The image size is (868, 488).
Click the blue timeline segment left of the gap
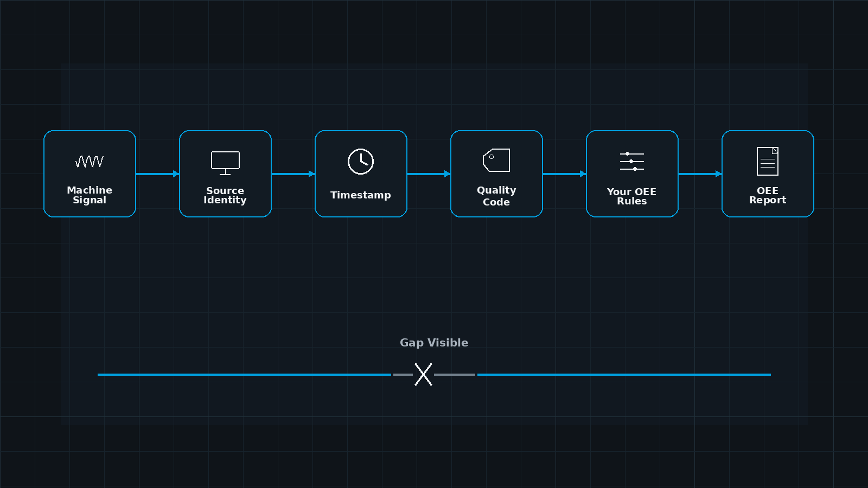click(244, 375)
